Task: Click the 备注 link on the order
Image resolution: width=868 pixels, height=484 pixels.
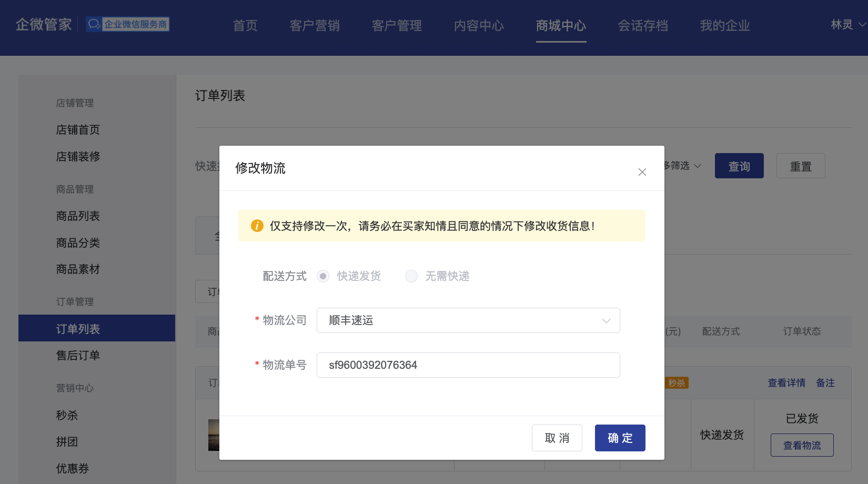Action: tap(825, 383)
